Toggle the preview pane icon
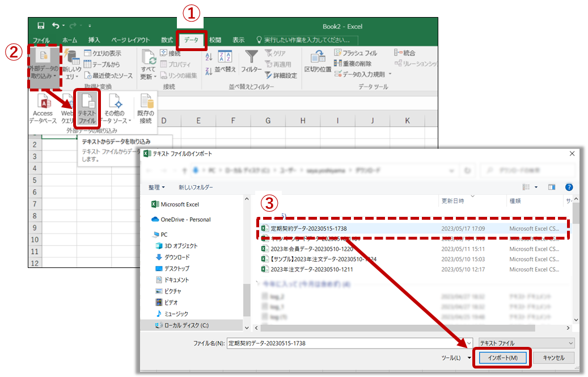This screenshot has width=588, height=377. click(552, 187)
